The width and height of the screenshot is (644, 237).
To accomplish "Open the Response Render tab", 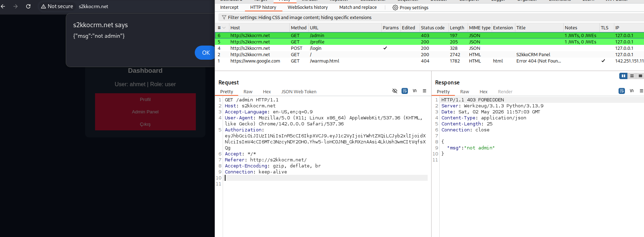I will click(x=505, y=91).
